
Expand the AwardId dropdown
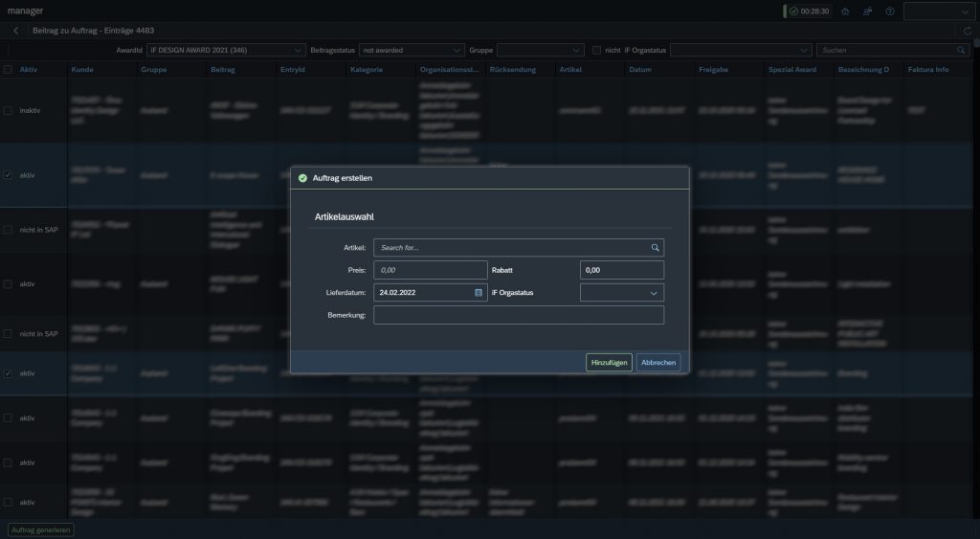pyautogui.click(x=299, y=50)
